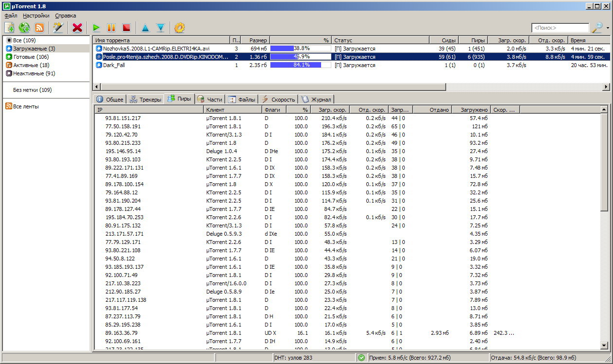Screen dimensions: 613x364
Task: Switch to the Файлы tab
Action: [242, 99]
